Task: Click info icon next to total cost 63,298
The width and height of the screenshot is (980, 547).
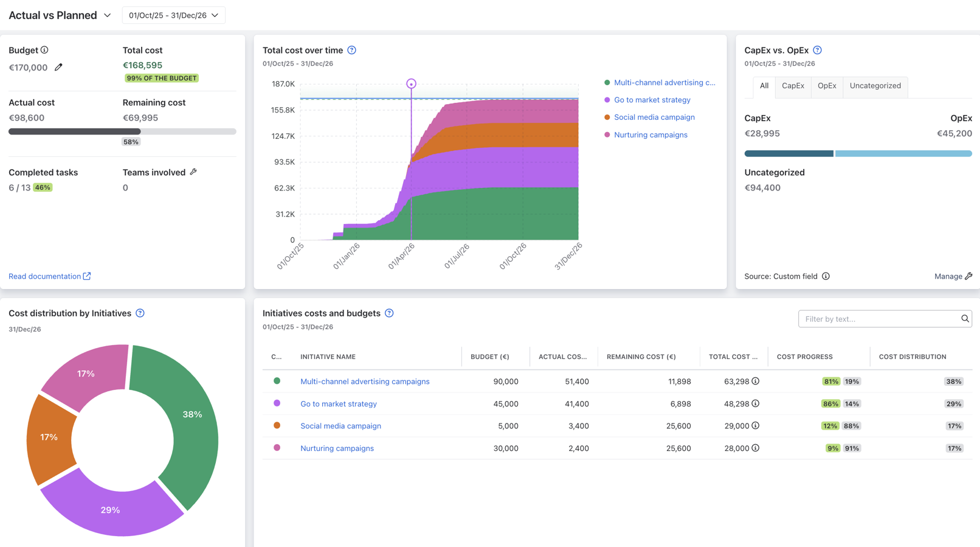Action: tap(756, 382)
